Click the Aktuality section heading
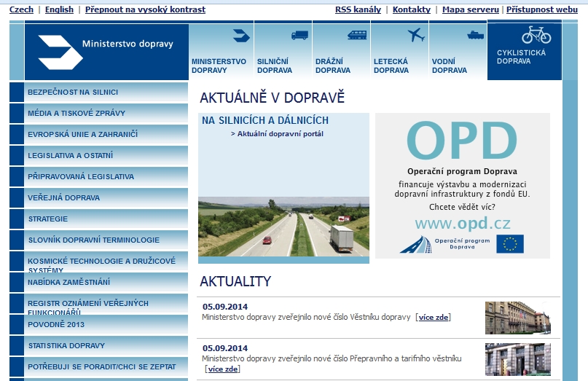This screenshot has height=381, width=588. (235, 281)
